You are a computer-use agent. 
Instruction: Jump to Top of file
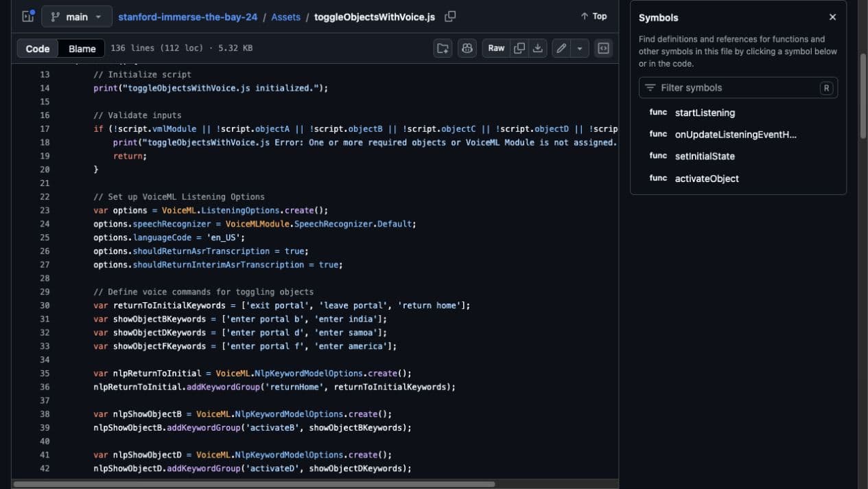(x=594, y=16)
